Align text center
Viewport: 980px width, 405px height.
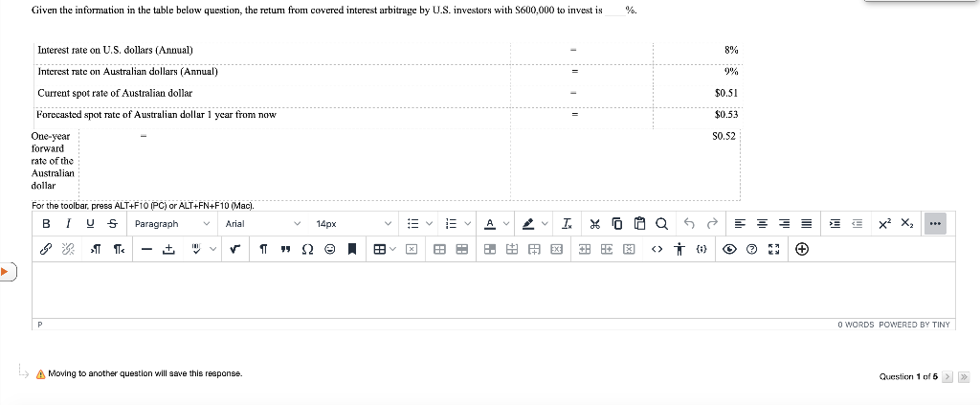pos(763,224)
